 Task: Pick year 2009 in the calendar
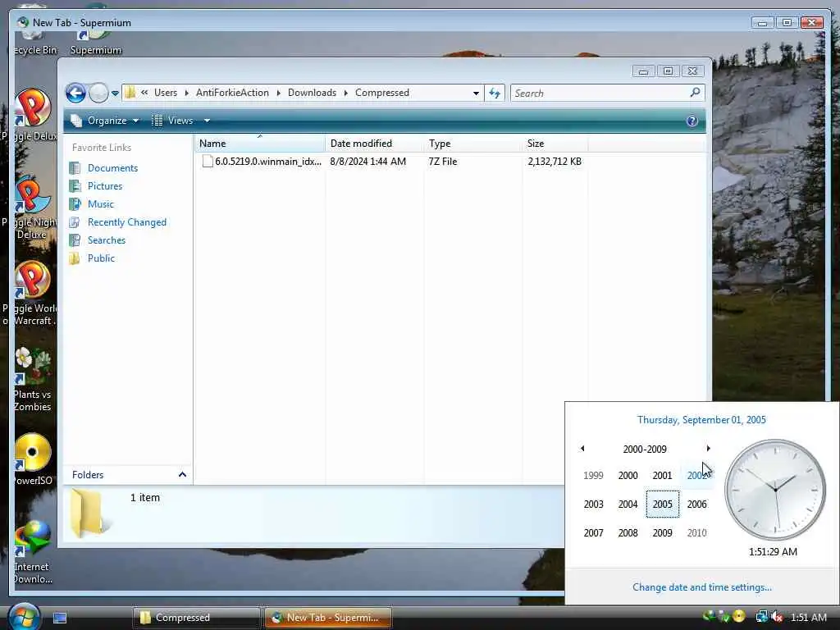coord(662,533)
